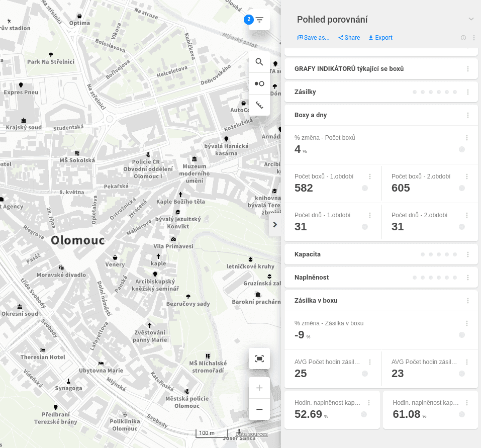The height and width of the screenshot is (448, 481).
Task: Open the three-dot menu beside Export
Action: 474,38
